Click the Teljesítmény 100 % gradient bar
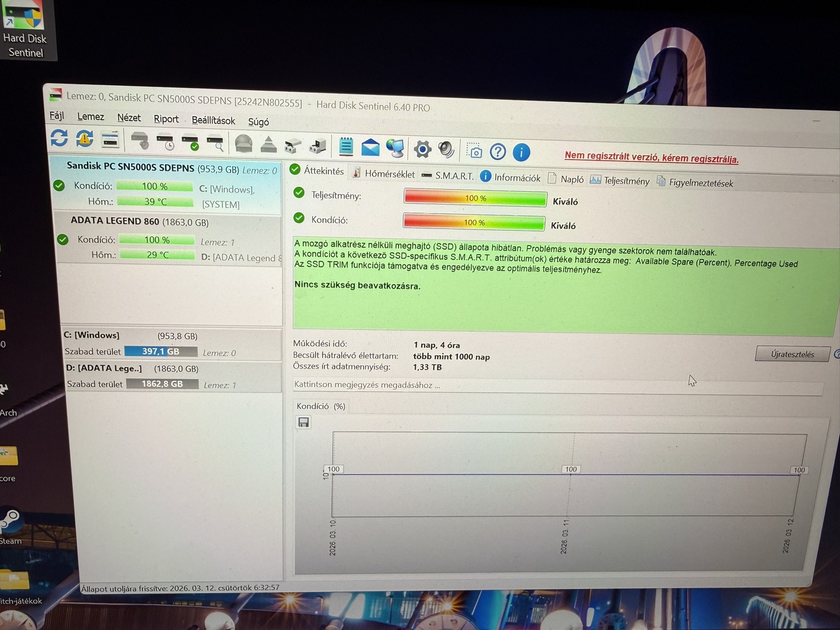The width and height of the screenshot is (840, 630). click(x=475, y=198)
